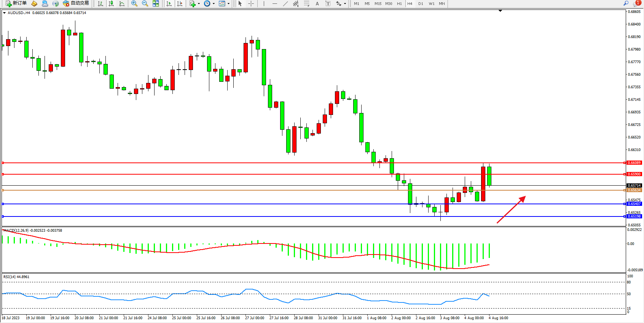
Task: Click the orange 0.65634 price level line label
Action: coord(634,190)
